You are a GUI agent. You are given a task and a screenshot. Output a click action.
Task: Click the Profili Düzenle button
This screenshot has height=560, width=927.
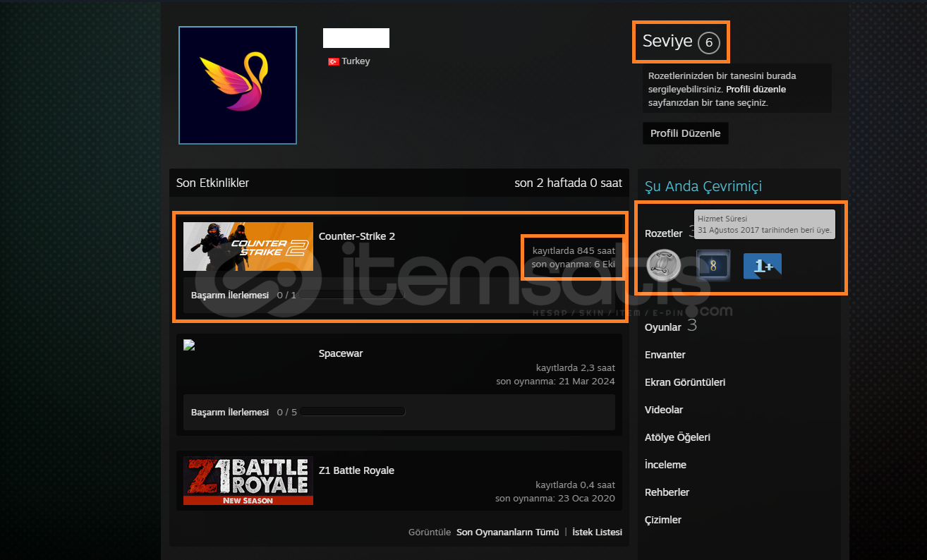pos(686,133)
